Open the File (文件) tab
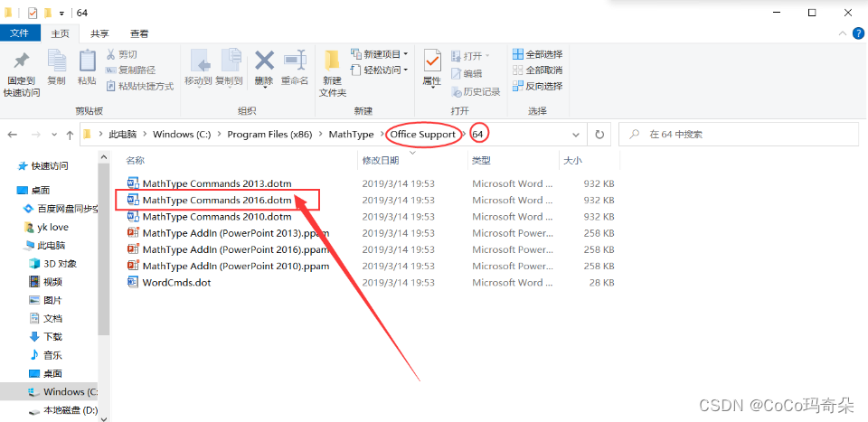This screenshot has height=422, width=868. 19,33
